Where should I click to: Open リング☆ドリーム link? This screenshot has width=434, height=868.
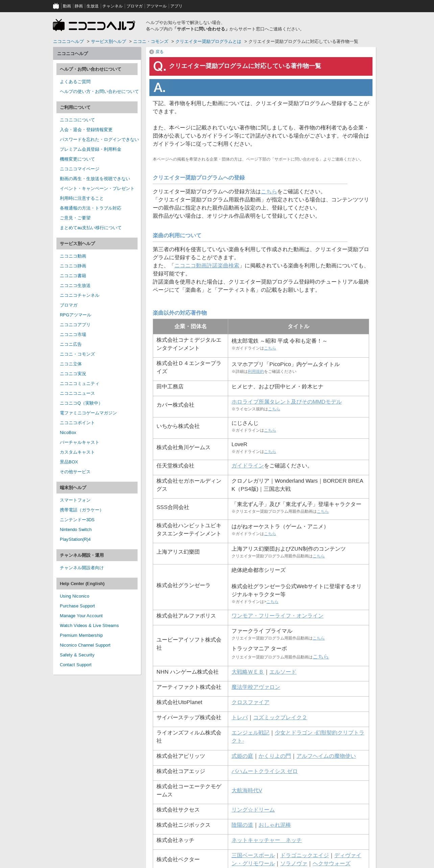click(x=253, y=810)
